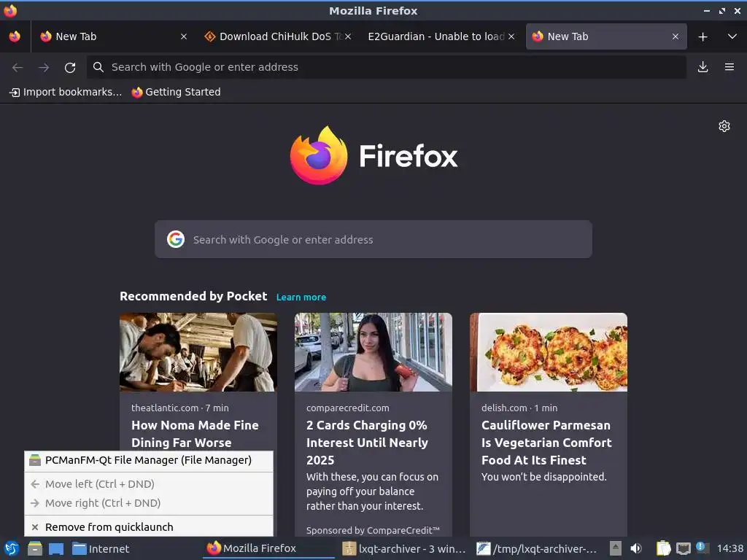The image size is (747, 560).
Task: Go forward one page
Action: point(44,68)
